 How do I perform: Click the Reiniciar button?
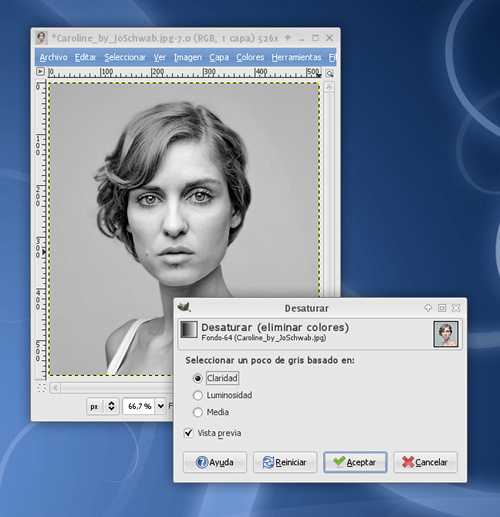[285, 462]
